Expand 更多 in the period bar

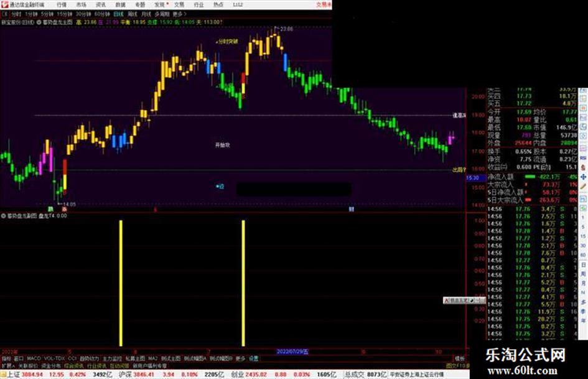tap(179, 14)
